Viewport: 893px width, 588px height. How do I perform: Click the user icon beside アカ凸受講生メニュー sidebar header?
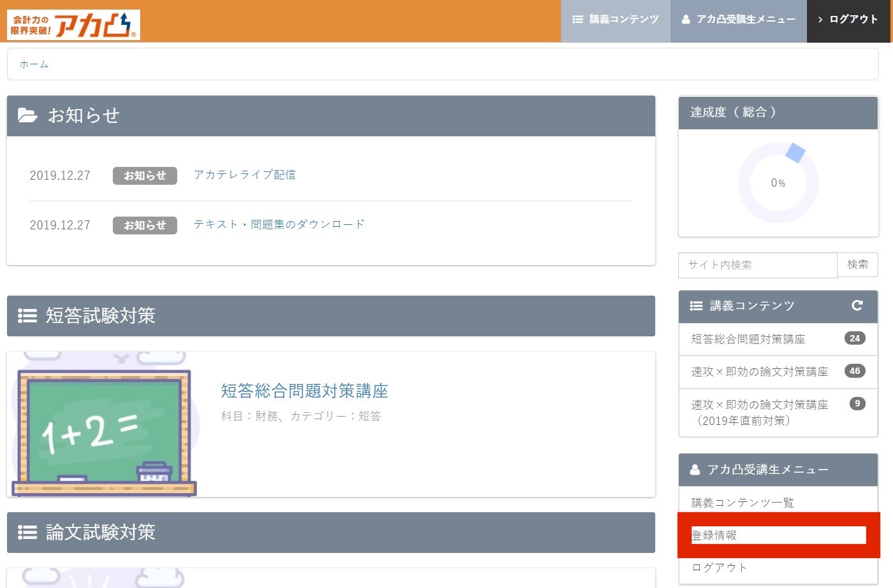click(x=693, y=470)
